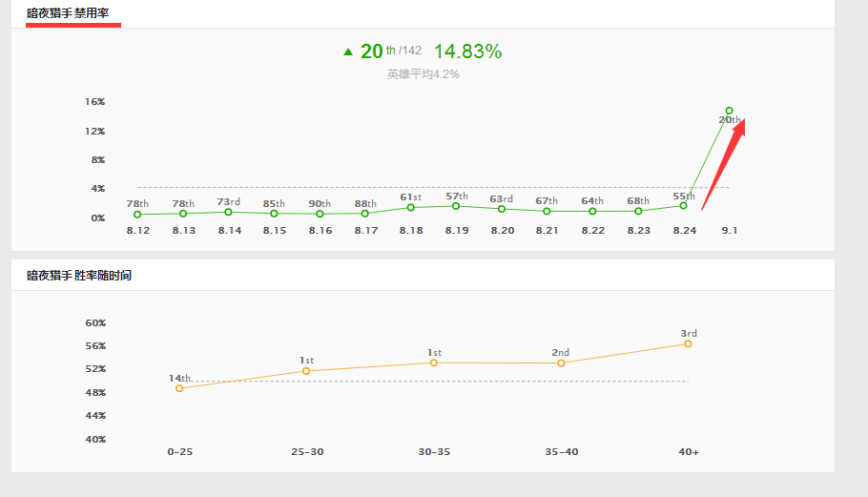Click the 14.83% ban rate value
The width and height of the screenshot is (868, 497).
pos(467,52)
